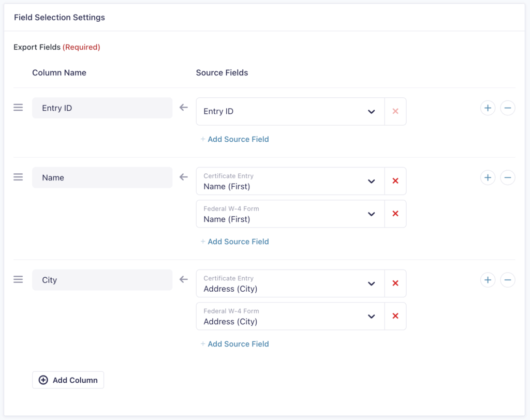Screen dimensions: 530x420
Task: Remove the City column with minus icon
Action: [x=507, y=280]
